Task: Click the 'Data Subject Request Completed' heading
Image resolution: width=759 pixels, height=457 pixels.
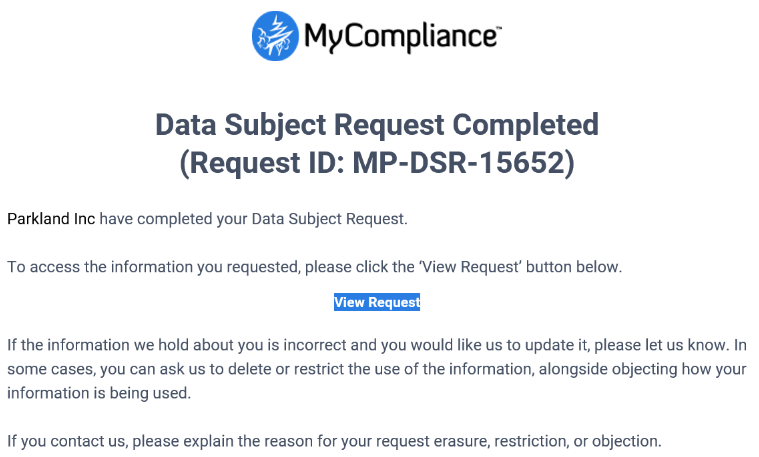Action: (377, 124)
